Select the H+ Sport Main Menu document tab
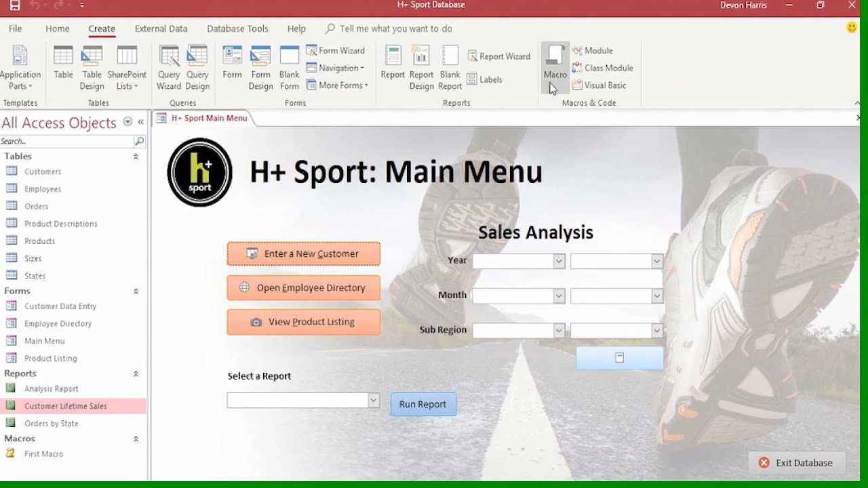The image size is (868, 488). point(203,118)
